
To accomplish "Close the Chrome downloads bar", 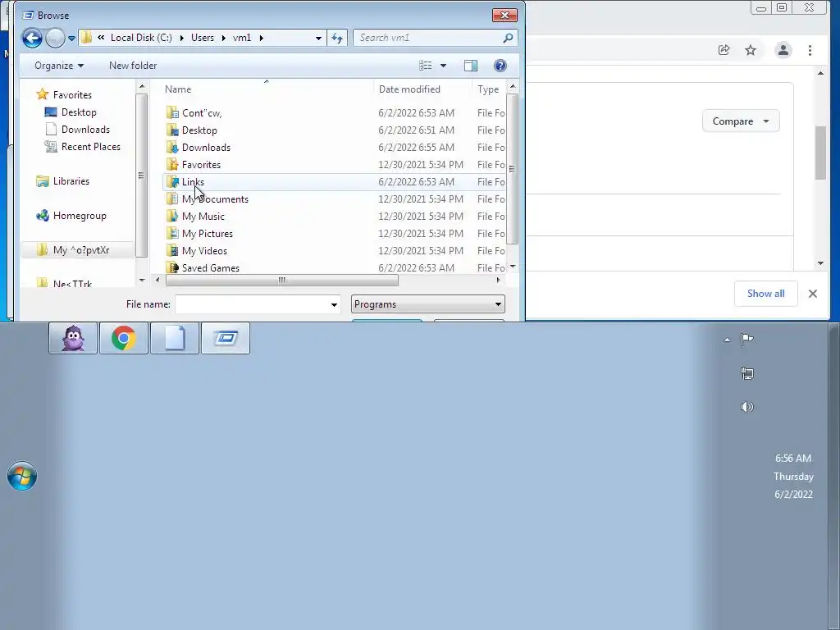I will coord(813,294).
